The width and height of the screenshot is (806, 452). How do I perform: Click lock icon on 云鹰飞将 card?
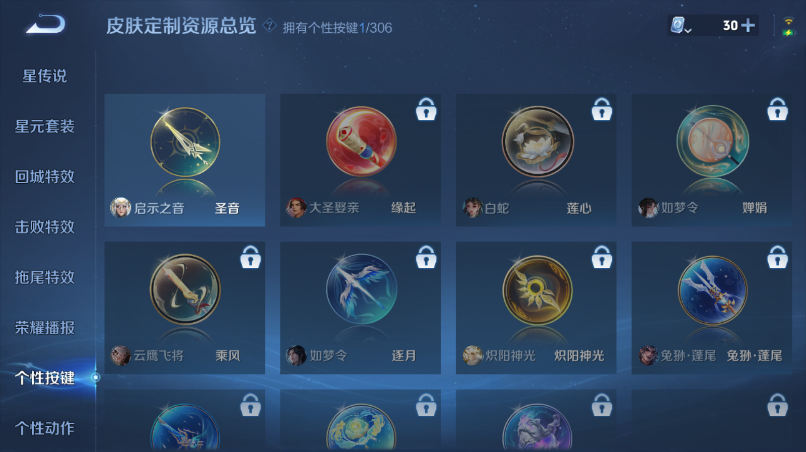pos(250,257)
